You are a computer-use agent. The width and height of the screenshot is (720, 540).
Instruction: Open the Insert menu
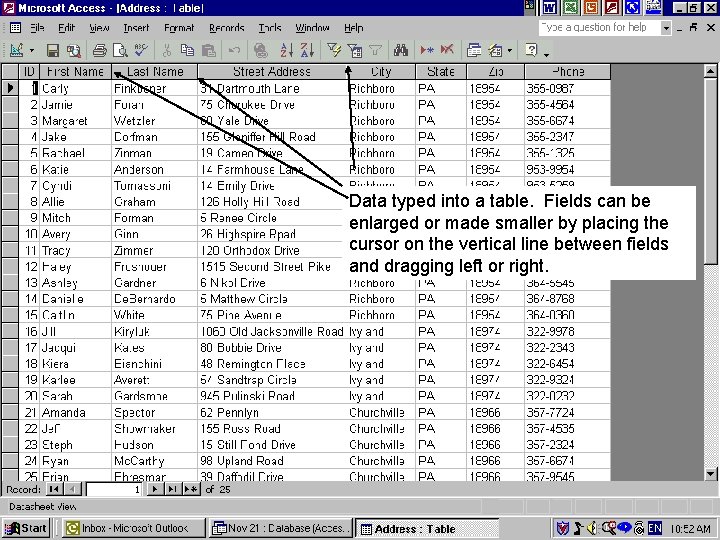(136, 28)
